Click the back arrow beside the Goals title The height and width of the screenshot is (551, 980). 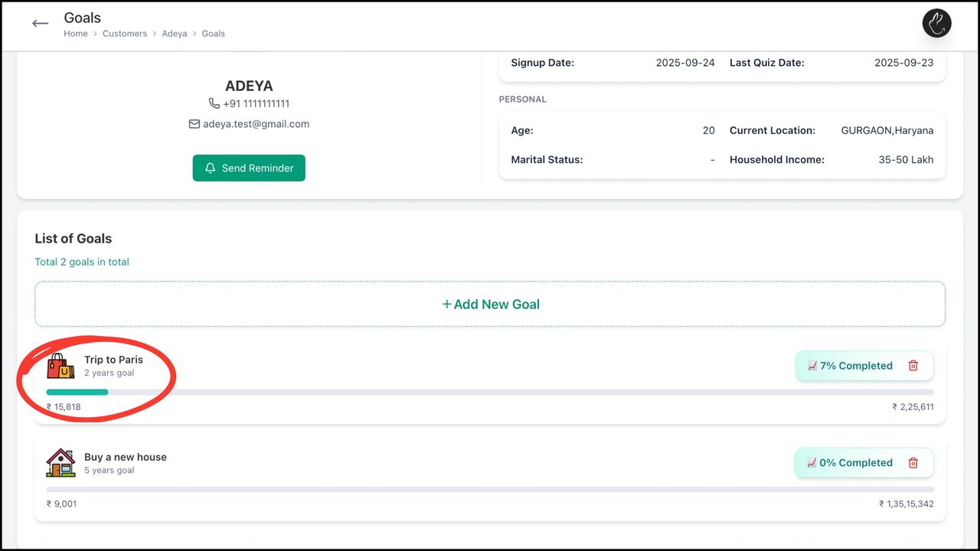pos(40,23)
